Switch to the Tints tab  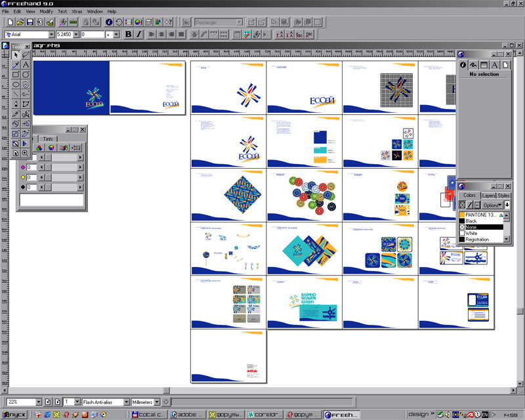click(48, 138)
